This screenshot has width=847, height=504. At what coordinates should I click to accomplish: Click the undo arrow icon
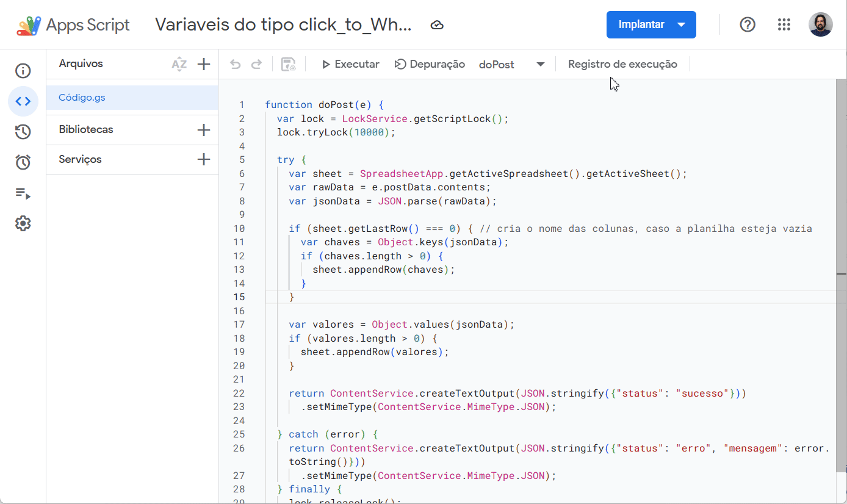236,65
